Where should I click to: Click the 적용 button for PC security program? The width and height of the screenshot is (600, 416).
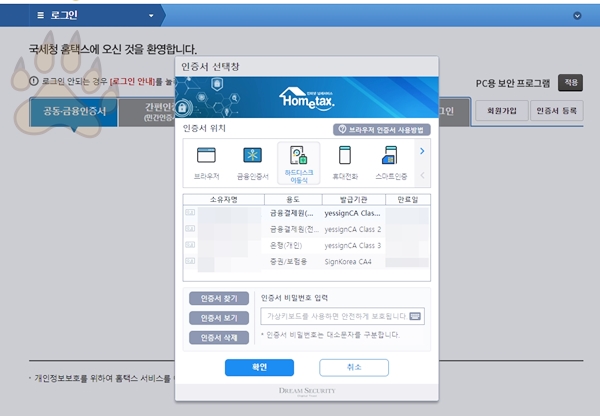[570, 83]
